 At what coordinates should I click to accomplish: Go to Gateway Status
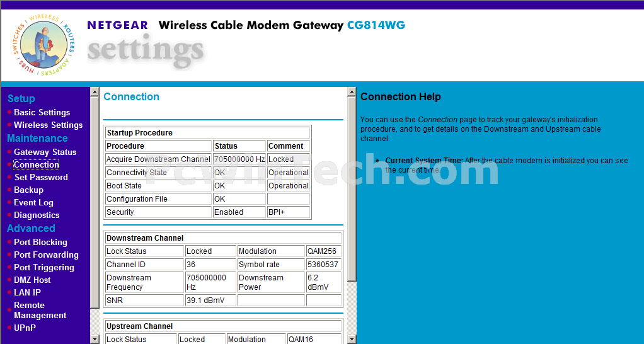click(45, 152)
